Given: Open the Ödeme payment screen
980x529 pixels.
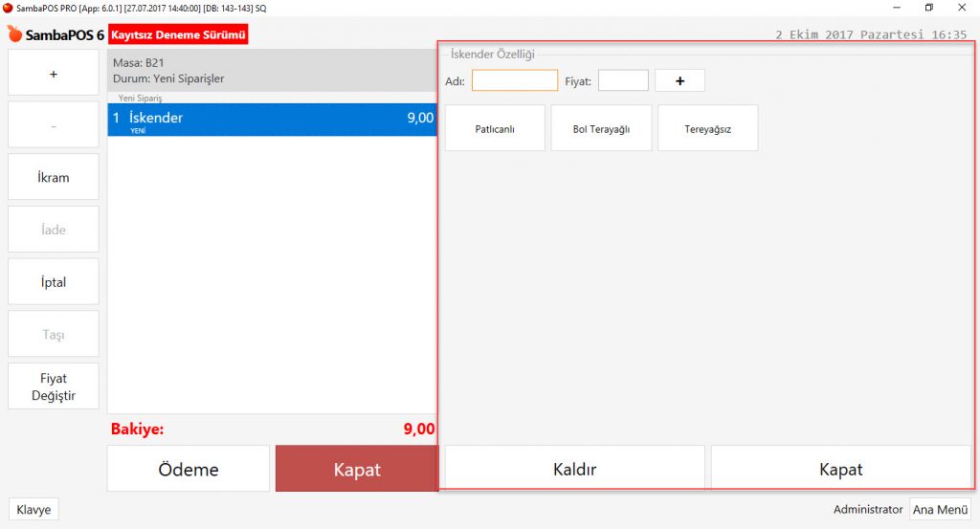Looking at the screenshot, I should [189, 470].
